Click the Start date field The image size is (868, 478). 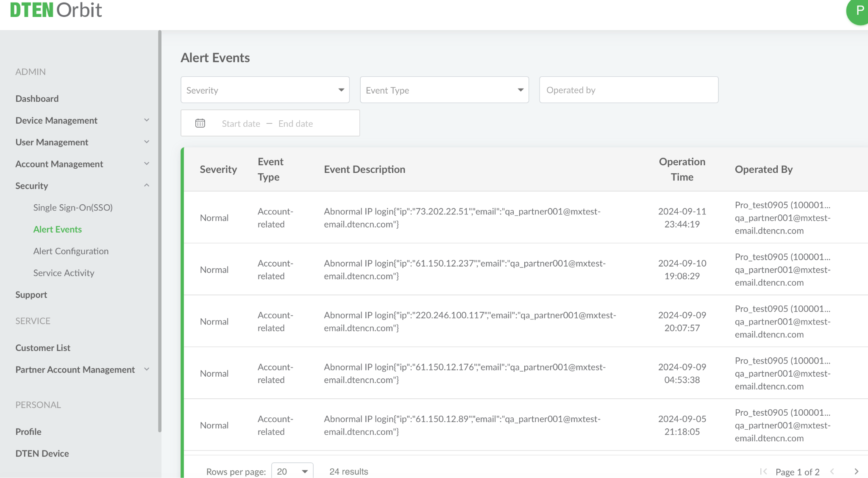click(x=241, y=124)
